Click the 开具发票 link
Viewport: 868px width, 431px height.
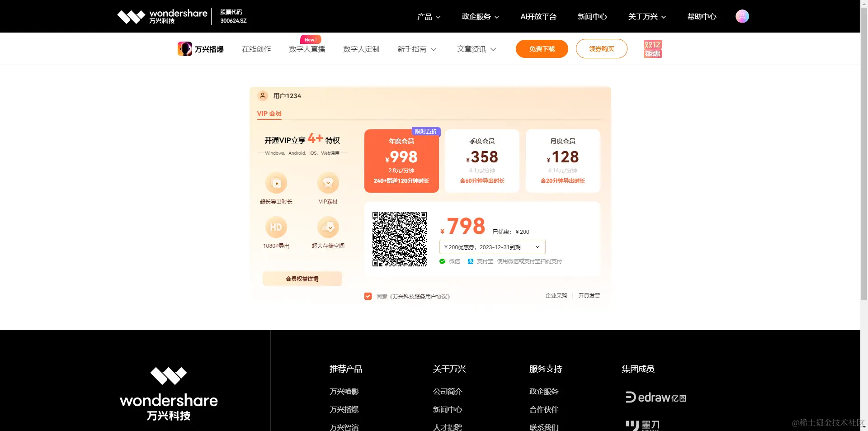click(589, 296)
